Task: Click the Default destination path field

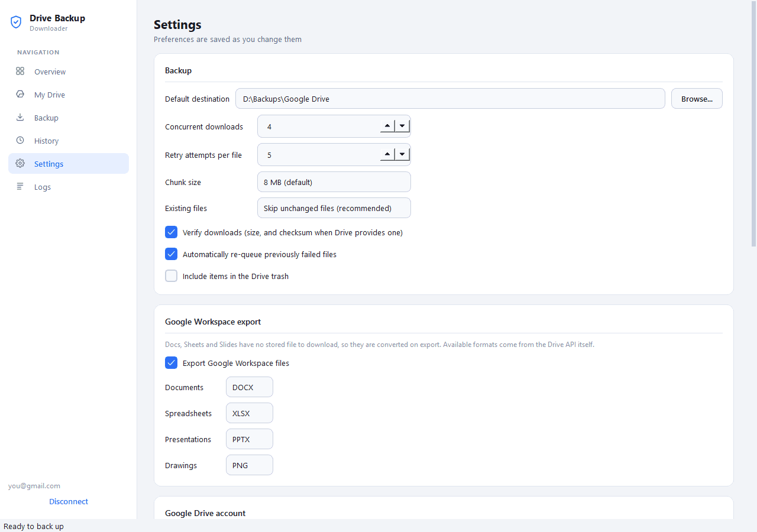Action: 450,99
